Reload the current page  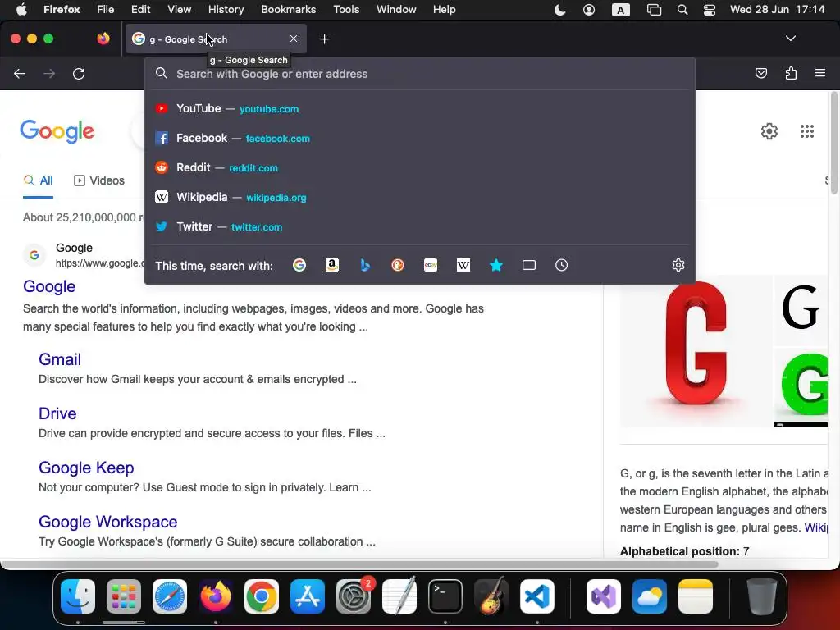tap(79, 74)
